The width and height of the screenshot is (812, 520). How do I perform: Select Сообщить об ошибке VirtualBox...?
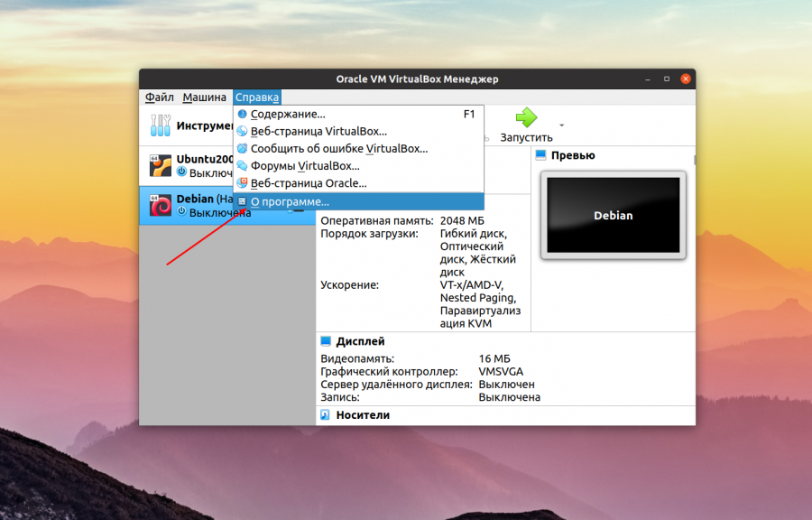click(358, 149)
